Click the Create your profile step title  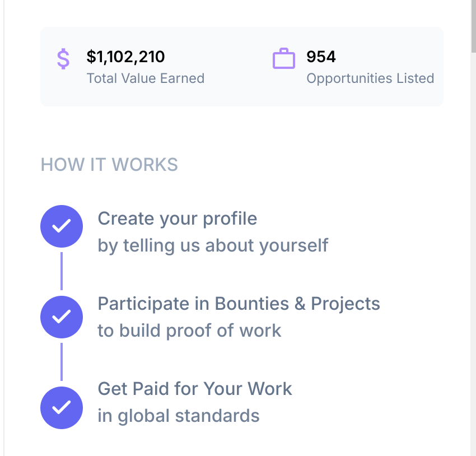point(178,219)
